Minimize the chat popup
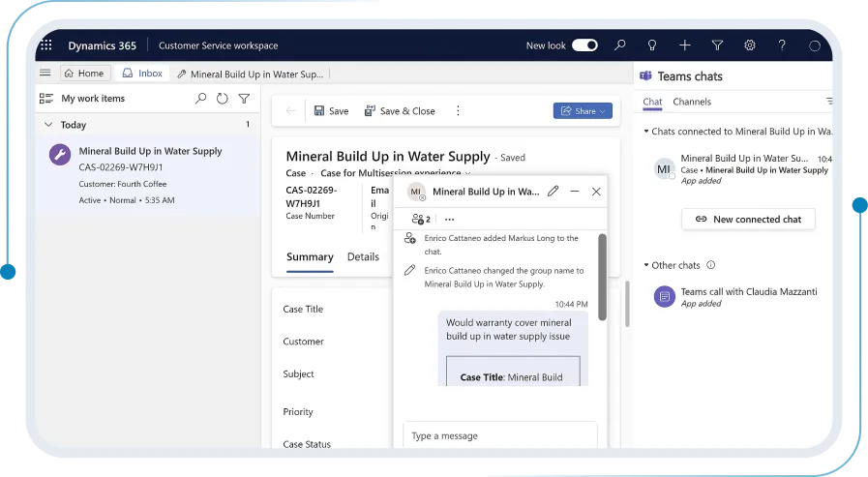868x477 pixels. 575,192
